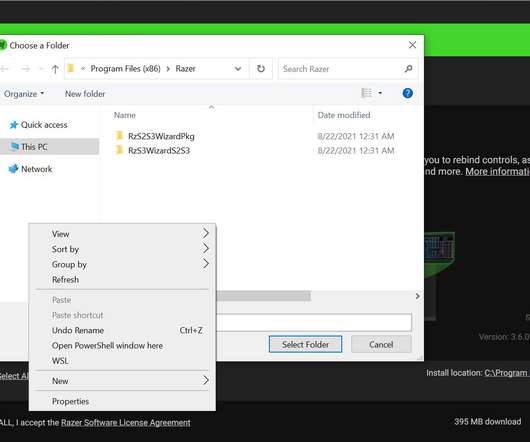Click the RzS2S3WizardPkg folder icon
The width and height of the screenshot is (530, 442).
pos(119,136)
